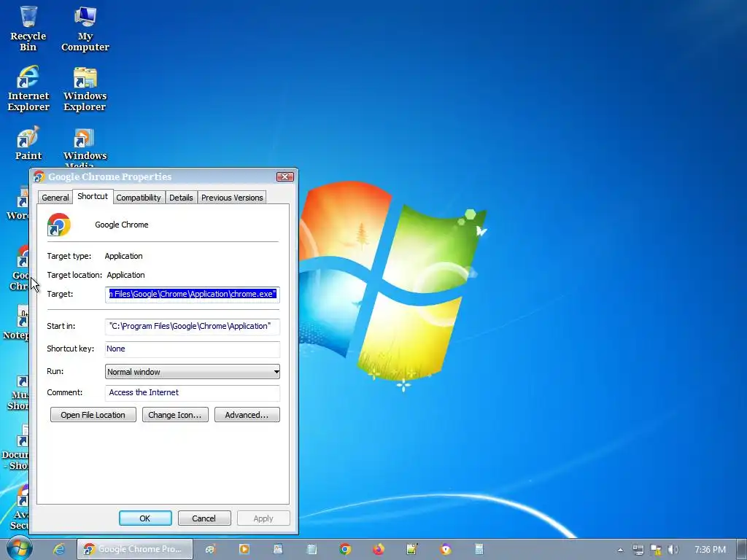
Task: Click the 7:36 PM clock
Action: point(710,550)
